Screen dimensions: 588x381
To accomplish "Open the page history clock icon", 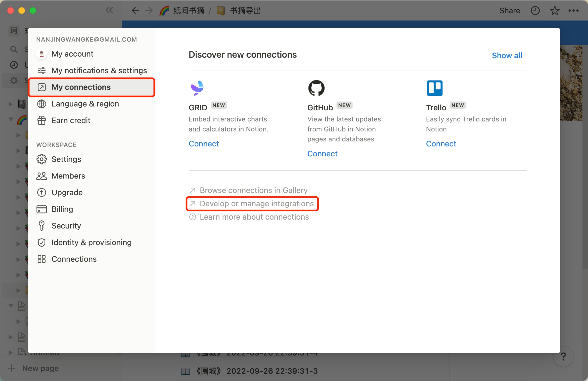I will [535, 11].
